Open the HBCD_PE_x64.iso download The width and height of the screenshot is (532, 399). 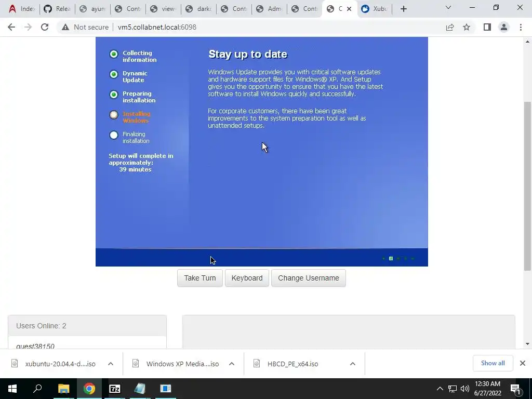coord(286,364)
